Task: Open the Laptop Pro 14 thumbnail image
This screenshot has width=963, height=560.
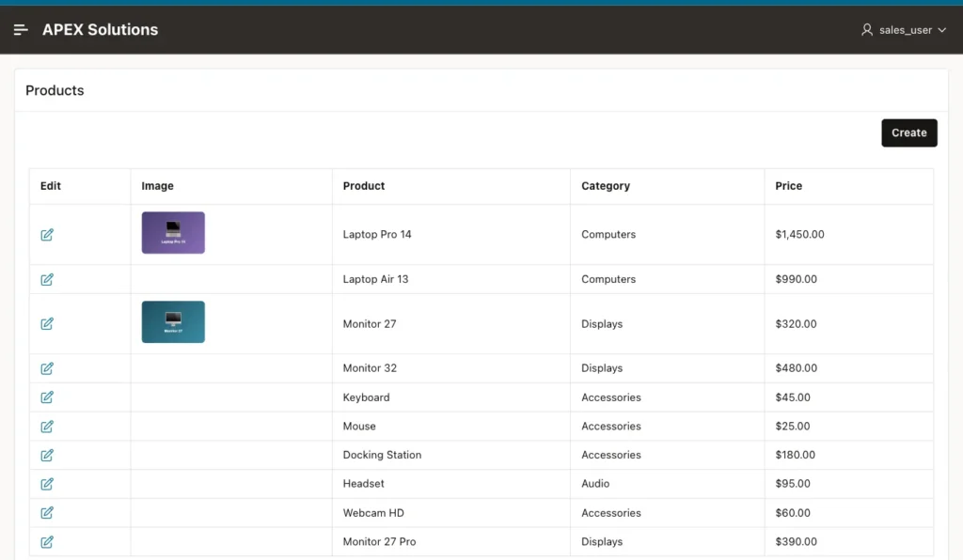Action: [173, 232]
